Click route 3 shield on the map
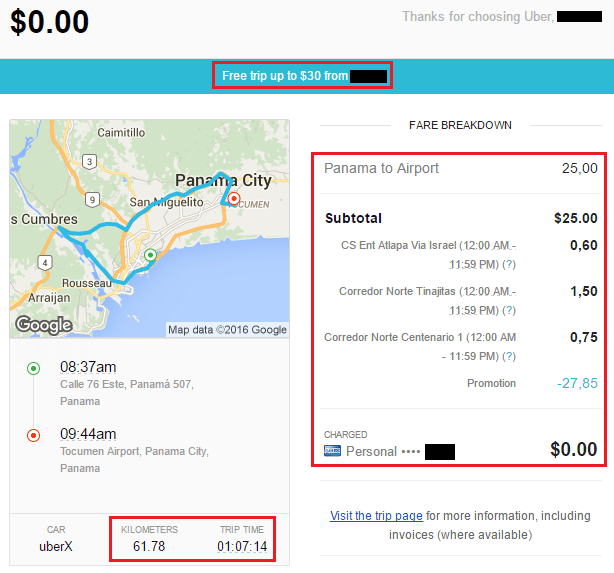 coord(90,161)
